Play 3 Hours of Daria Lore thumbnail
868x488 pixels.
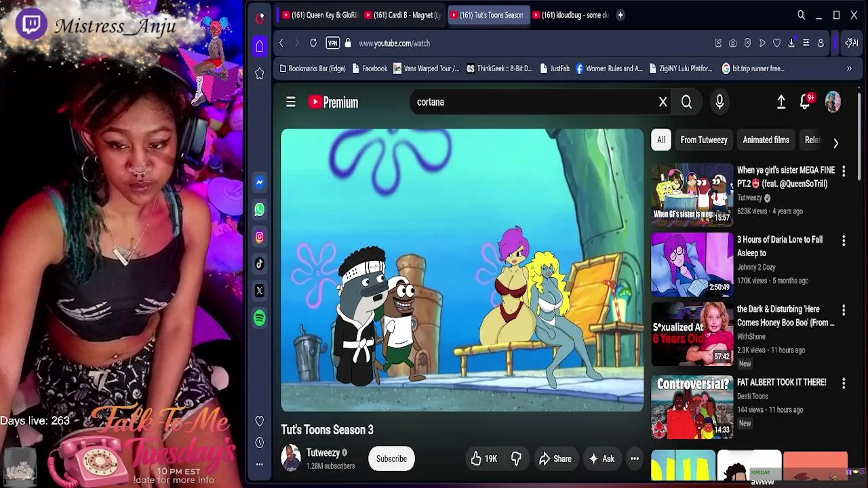point(692,264)
